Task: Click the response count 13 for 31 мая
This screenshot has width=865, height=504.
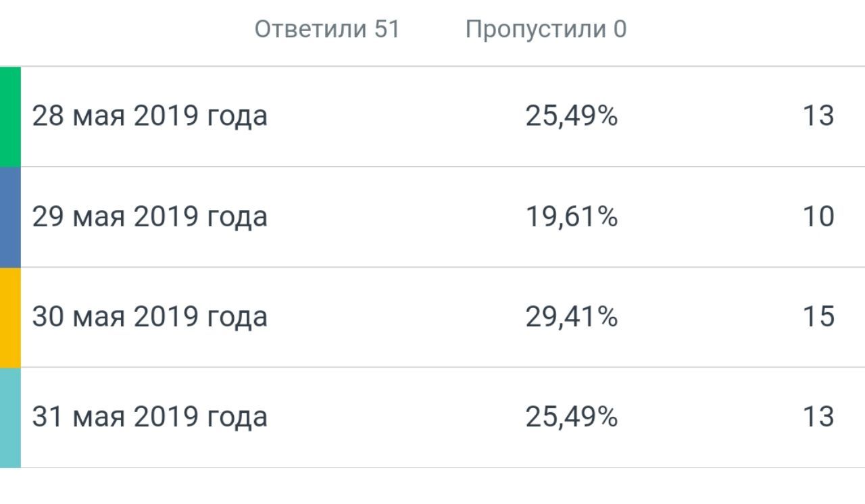Action: [x=818, y=417]
